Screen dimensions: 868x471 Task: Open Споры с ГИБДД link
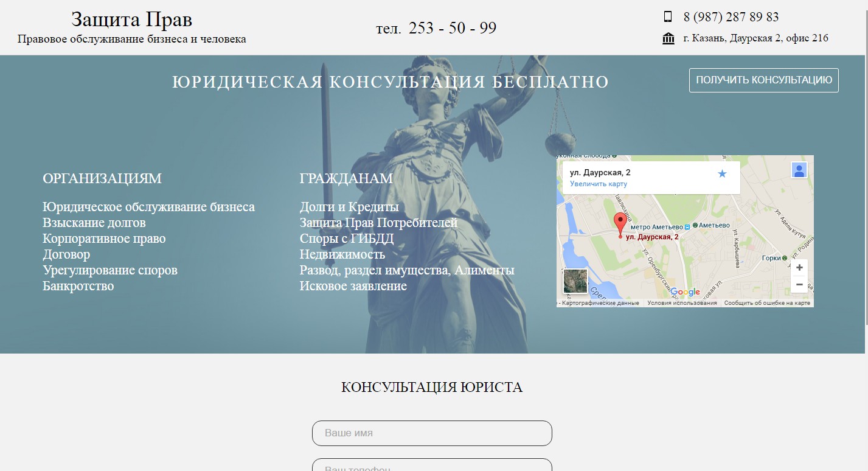point(347,239)
